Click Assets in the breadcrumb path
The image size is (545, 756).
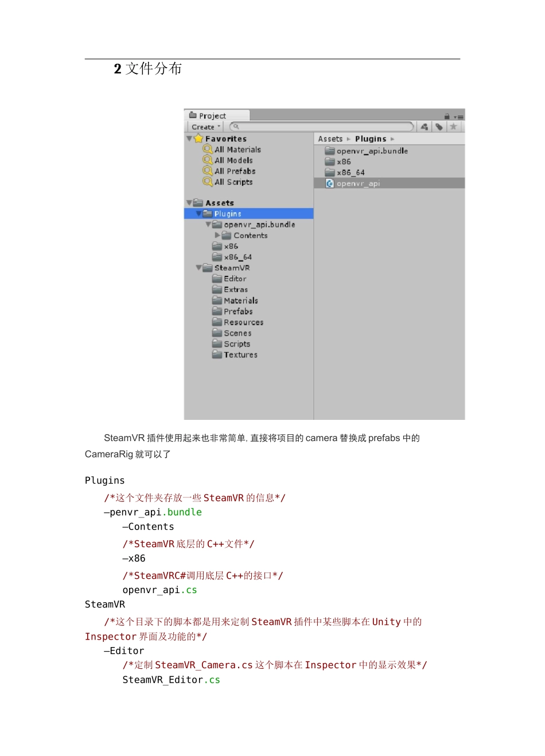[x=330, y=139]
